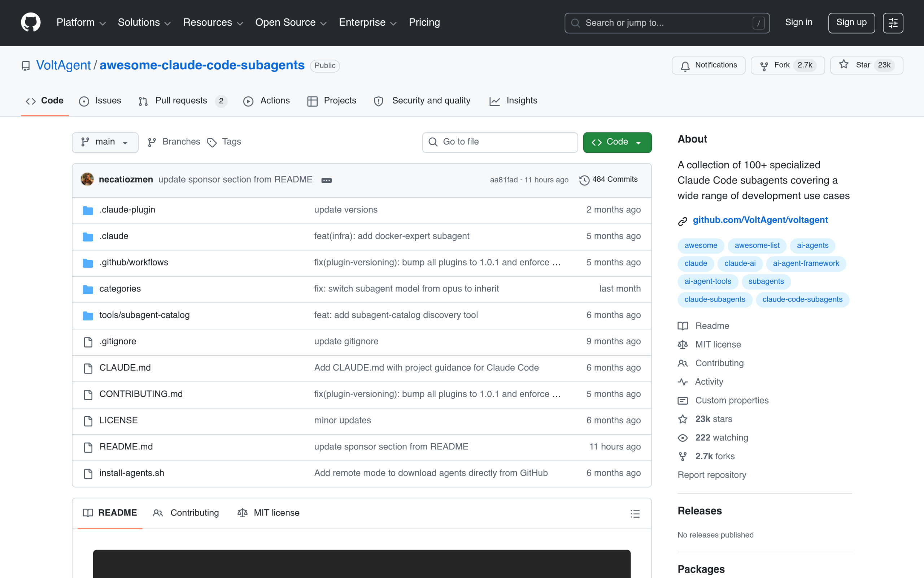Open the CONTRIBUTING.md file
Image resolution: width=924 pixels, height=578 pixels.
[141, 394]
